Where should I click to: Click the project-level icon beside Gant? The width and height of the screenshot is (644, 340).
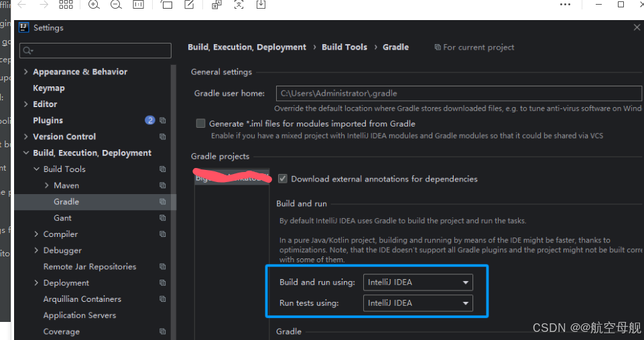pyautogui.click(x=163, y=218)
